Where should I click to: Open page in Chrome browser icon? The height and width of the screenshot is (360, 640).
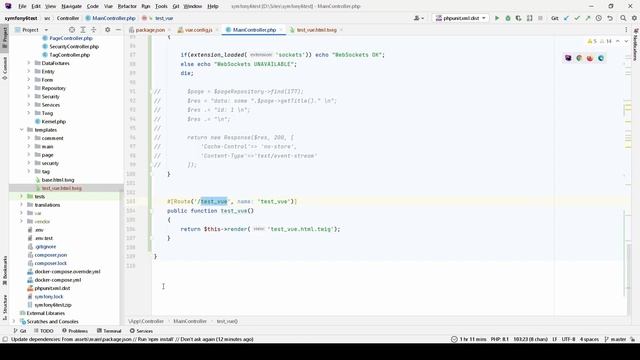[x=579, y=58]
